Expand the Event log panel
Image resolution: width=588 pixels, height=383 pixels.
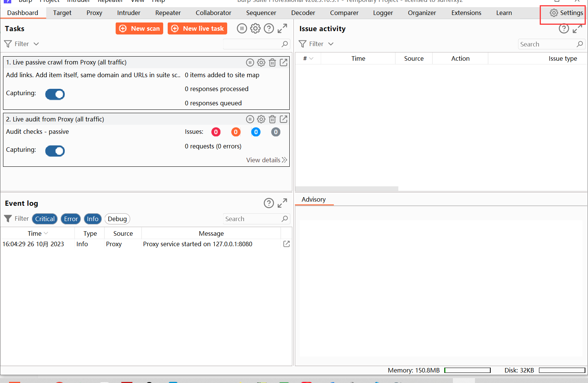click(282, 203)
